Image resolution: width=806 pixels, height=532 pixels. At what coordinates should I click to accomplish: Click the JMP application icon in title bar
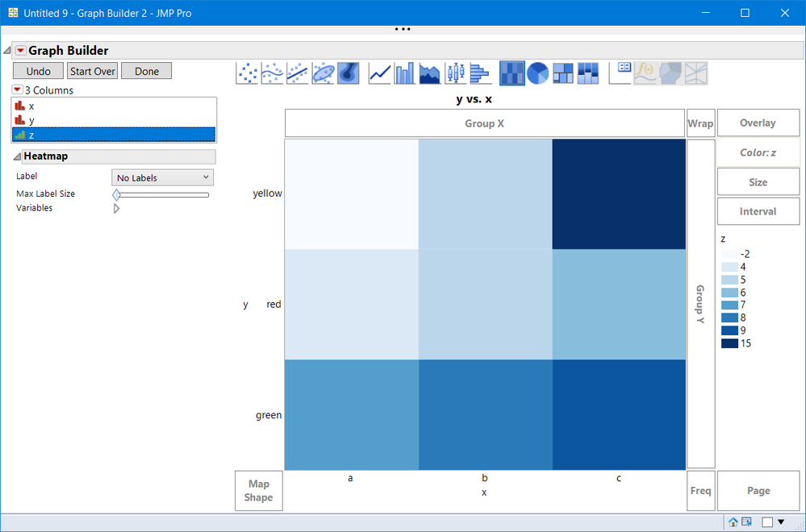tap(13, 13)
